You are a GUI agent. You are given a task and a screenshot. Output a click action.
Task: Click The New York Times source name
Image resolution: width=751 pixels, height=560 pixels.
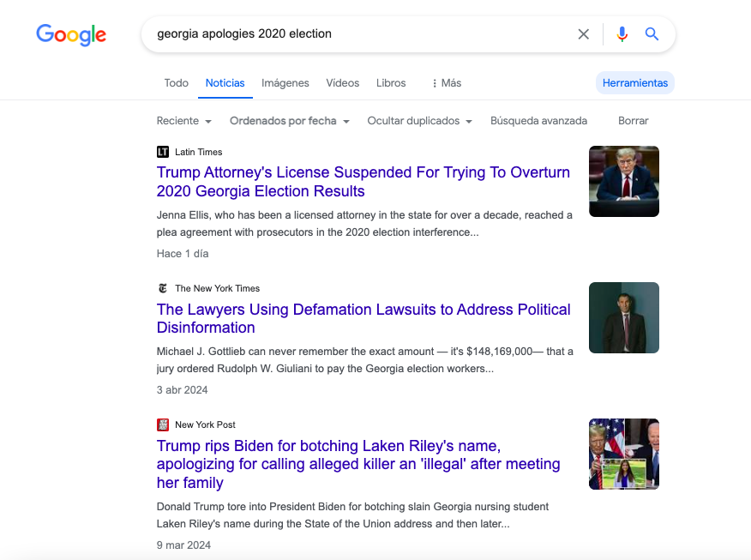pos(217,288)
